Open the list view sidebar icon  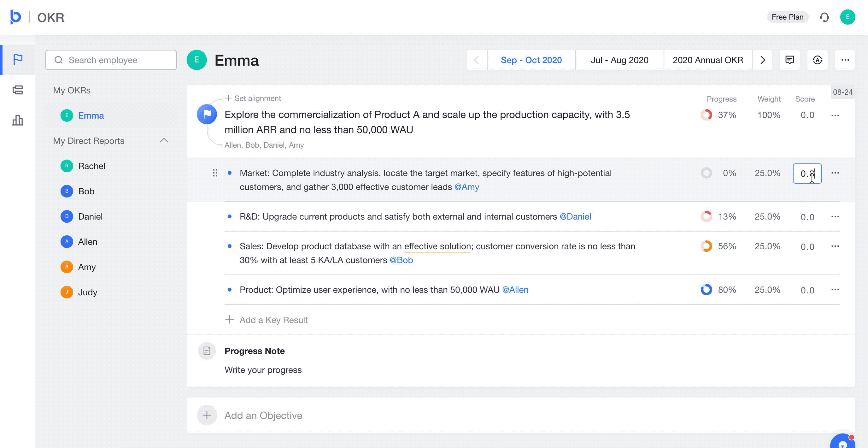(18, 90)
